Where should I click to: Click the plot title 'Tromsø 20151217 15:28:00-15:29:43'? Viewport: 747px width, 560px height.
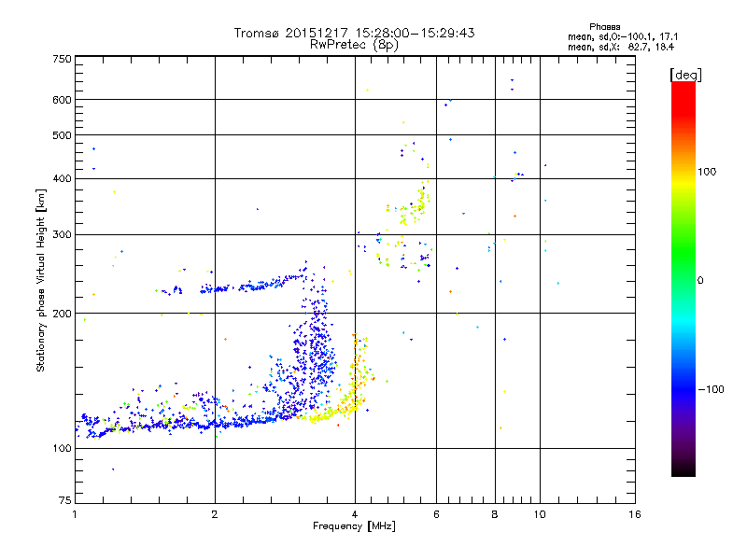click(x=354, y=33)
